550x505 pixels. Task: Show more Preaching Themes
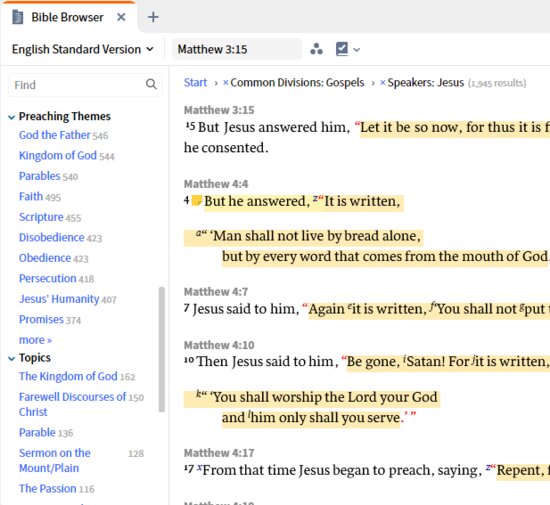click(x=35, y=340)
